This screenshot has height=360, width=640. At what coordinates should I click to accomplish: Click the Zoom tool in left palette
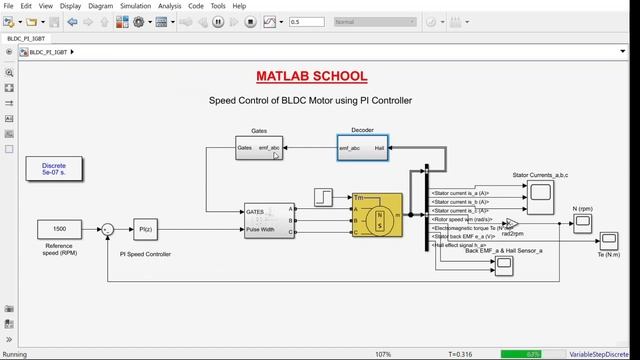pos(9,73)
